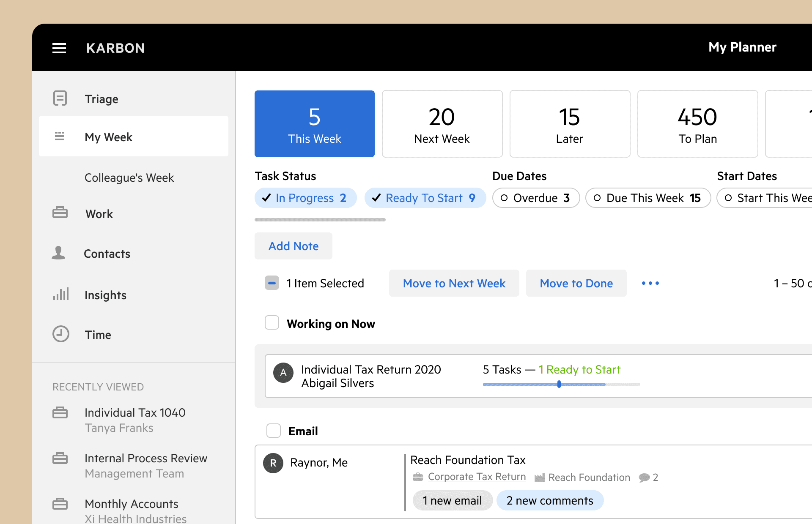Click briefcase icon beside Monthly Accounts
The height and width of the screenshot is (524, 812).
[60, 504]
